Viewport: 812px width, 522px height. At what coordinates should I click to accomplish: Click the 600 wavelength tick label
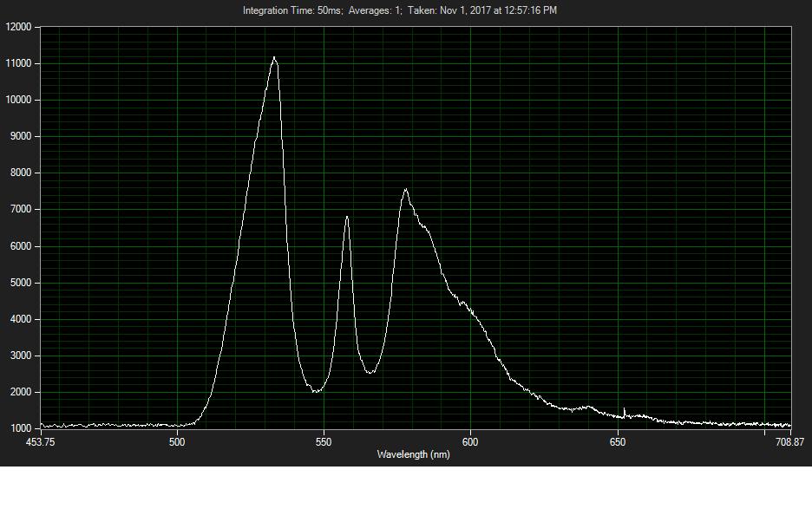pyautogui.click(x=470, y=442)
